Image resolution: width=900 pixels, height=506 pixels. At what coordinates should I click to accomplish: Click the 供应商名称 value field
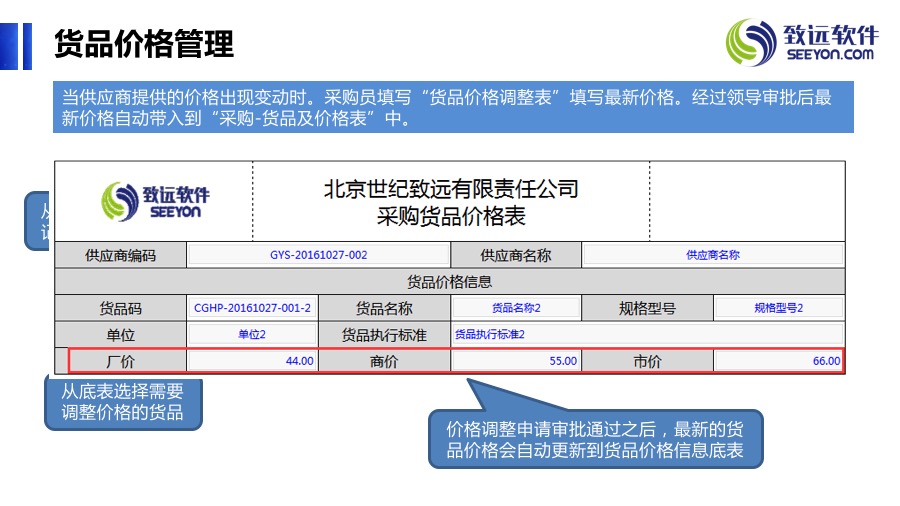tap(713, 255)
